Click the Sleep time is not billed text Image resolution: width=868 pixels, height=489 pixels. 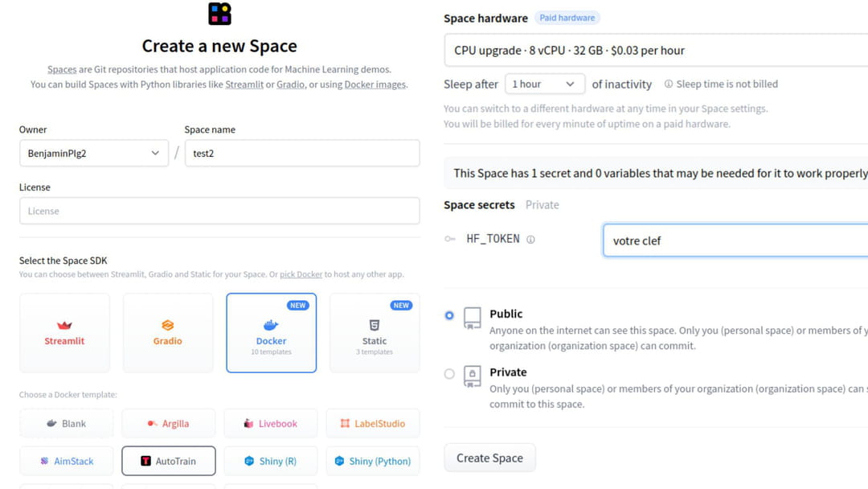pos(727,84)
